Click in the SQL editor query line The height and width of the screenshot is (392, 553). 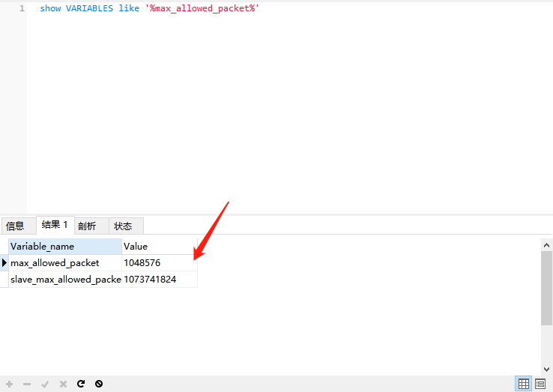pos(150,8)
